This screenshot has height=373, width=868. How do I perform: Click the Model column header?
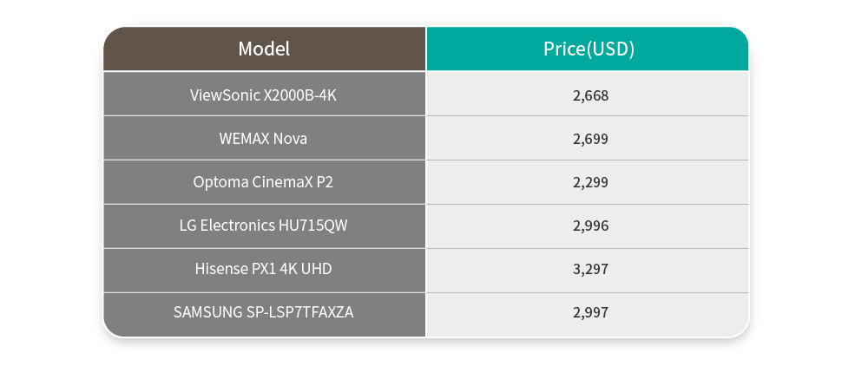click(x=264, y=49)
